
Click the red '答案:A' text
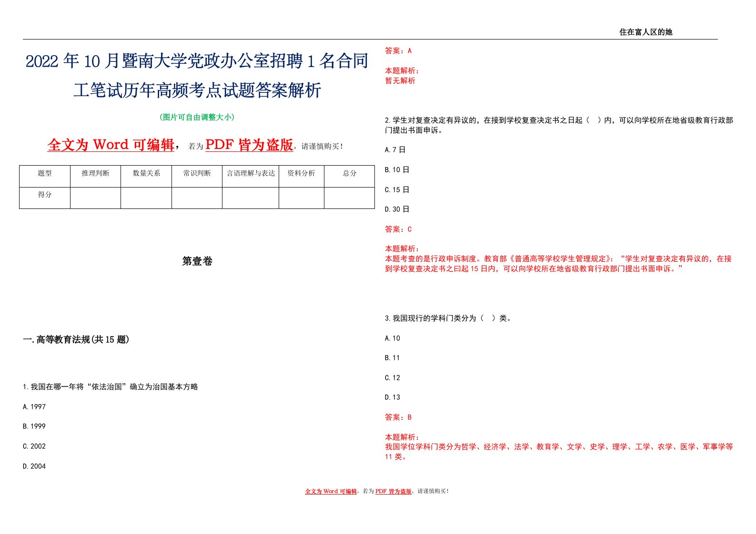point(398,51)
